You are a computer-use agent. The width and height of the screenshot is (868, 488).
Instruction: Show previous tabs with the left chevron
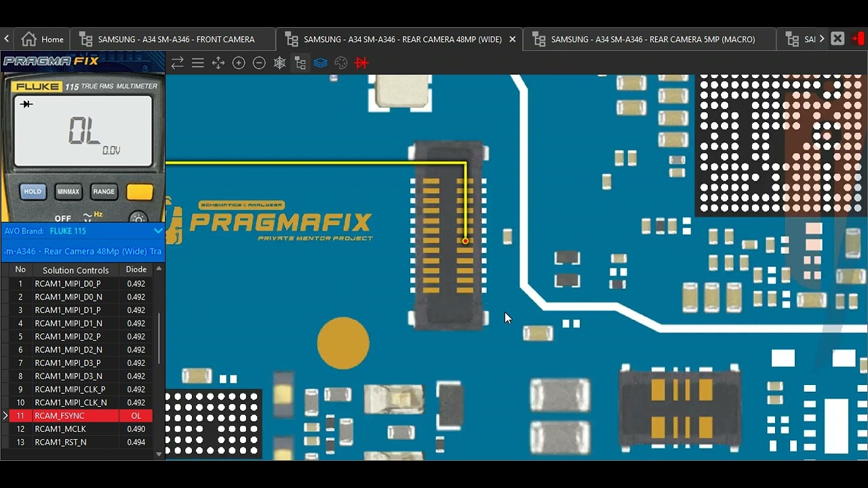[x=6, y=39]
